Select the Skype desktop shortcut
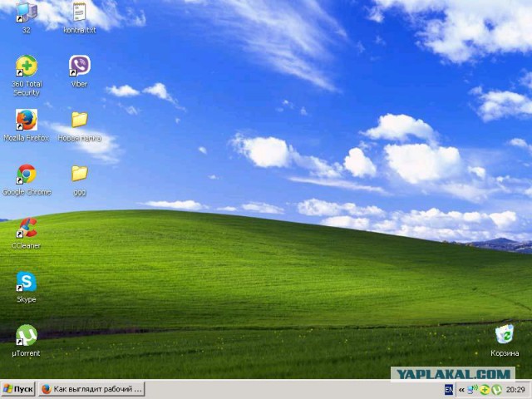This screenshot has height=399, width=532. (x=26, y=282)
